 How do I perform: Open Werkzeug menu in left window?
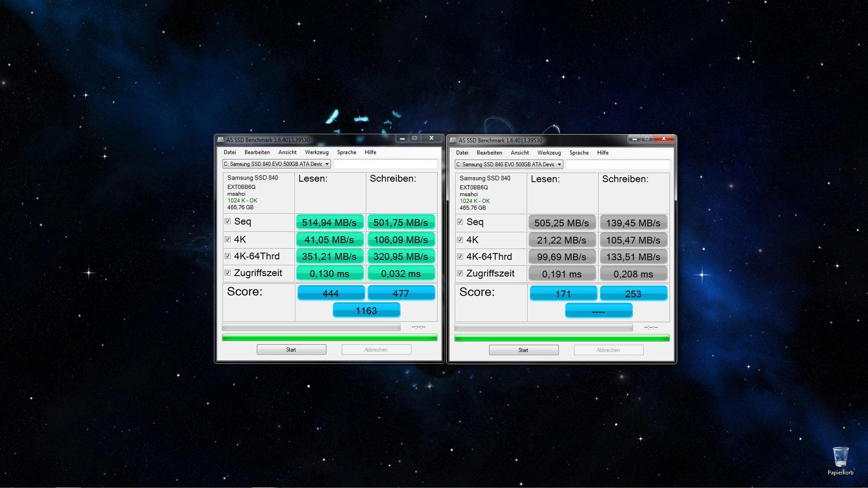[x=317, y=152]
